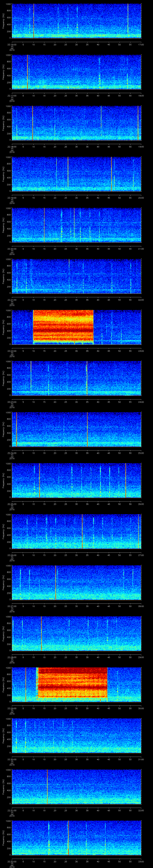Screen dimensions: 153x868
Task: Click the '22:30:00' start time label
Action: pyautogui.click(x=12, y=759)
